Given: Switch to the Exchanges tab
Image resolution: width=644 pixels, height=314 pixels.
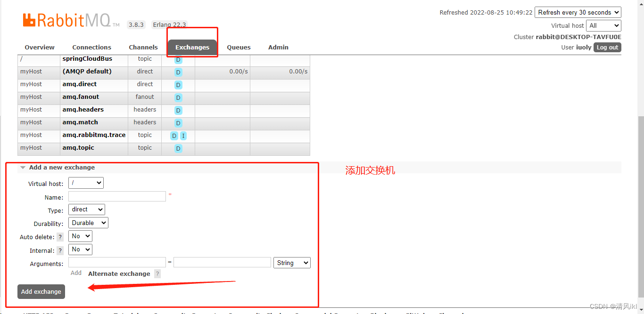Looking at the screenshot, I should (x=192, y=48).
